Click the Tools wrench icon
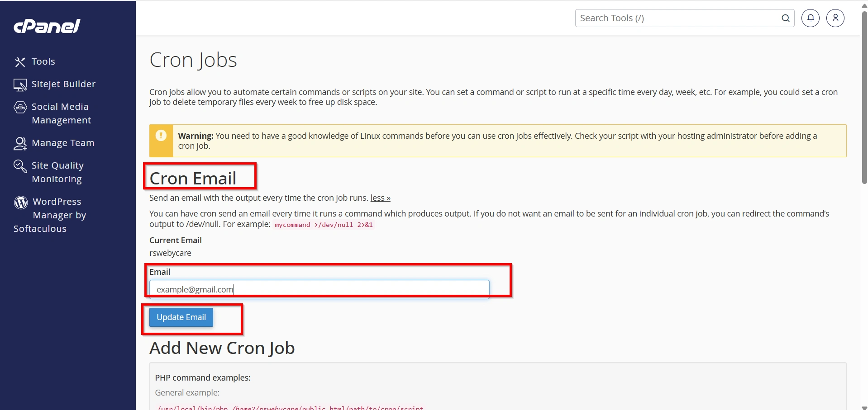This screenshot has width=868, height=410. tap(20, 62)
